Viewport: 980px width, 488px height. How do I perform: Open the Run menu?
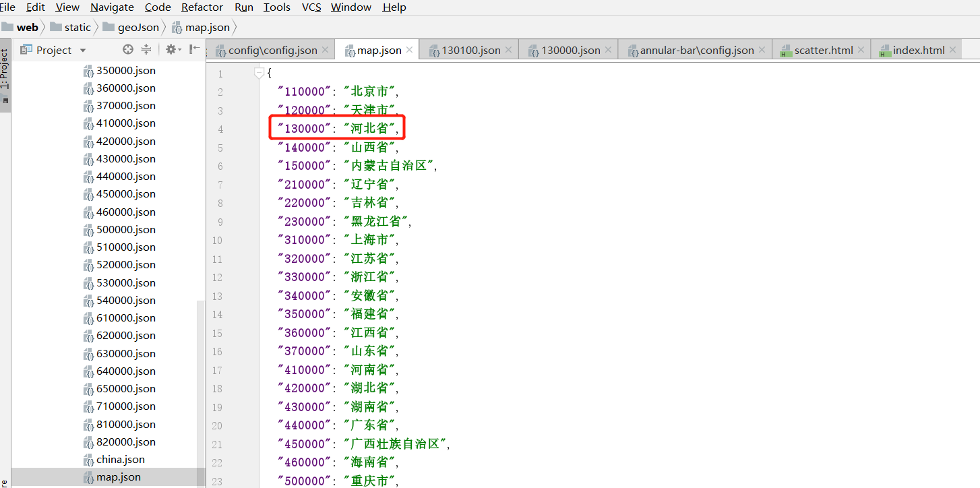(244, 7)
